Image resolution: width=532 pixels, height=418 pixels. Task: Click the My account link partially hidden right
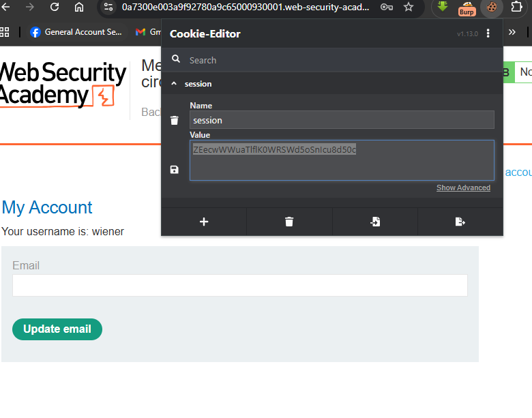[x=518, y=173]
